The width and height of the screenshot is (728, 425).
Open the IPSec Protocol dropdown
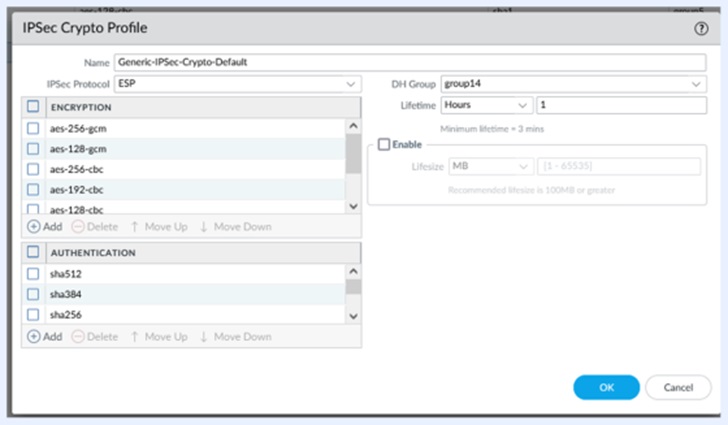[x=238, y=84]
